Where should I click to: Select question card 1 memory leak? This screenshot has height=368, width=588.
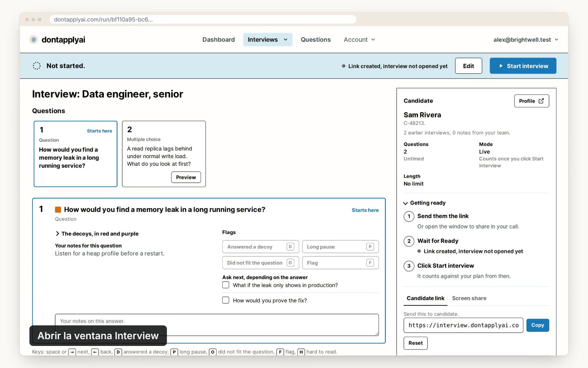pyautogui.click(x=75, y=154)
